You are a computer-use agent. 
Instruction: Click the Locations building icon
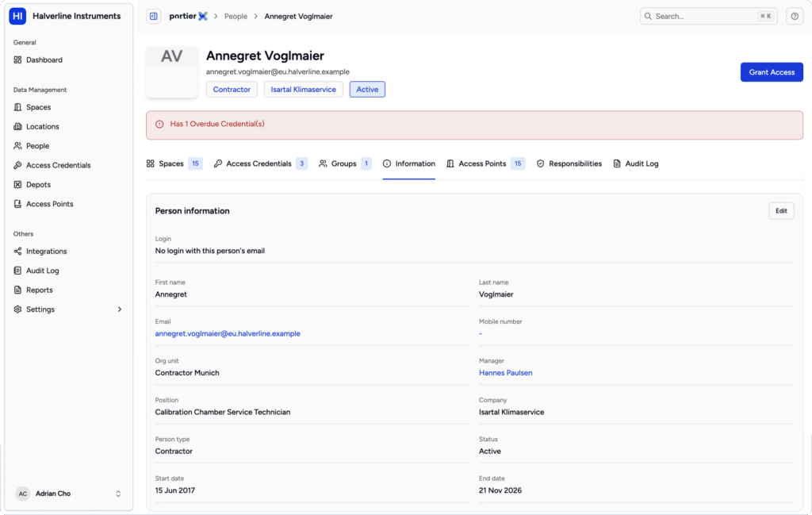coord(17,126)
